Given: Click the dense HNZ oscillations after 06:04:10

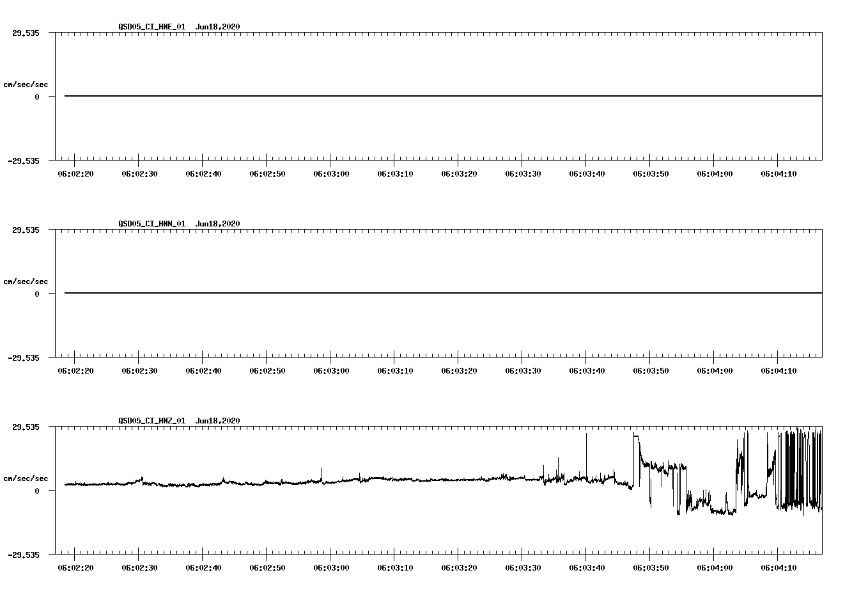Looking at the screenshot, I should [800, 470].
